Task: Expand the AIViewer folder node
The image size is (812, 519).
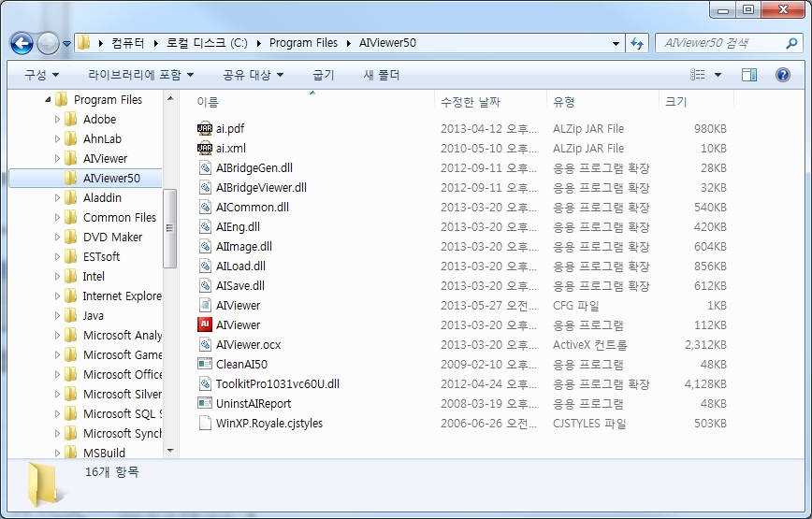Action: tap(57, 159)
